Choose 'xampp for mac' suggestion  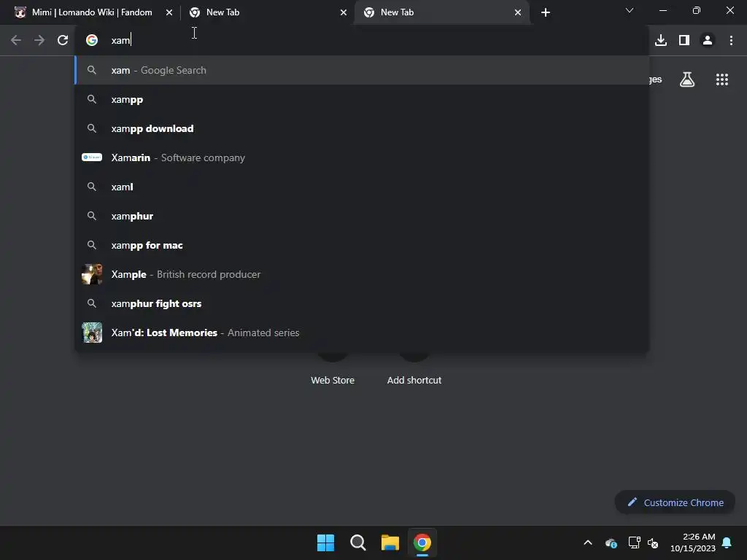(362, 245)
